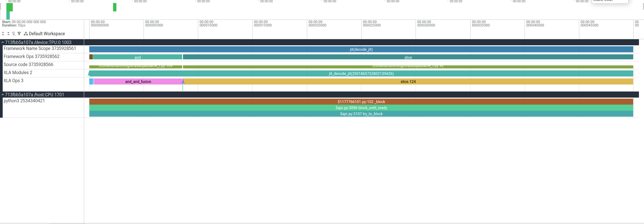Image resolution: width=644 pixels, height=224 pixels.
Task: Select the $1177766101.py:152 _block slice
Action: [x=361, y=101]
